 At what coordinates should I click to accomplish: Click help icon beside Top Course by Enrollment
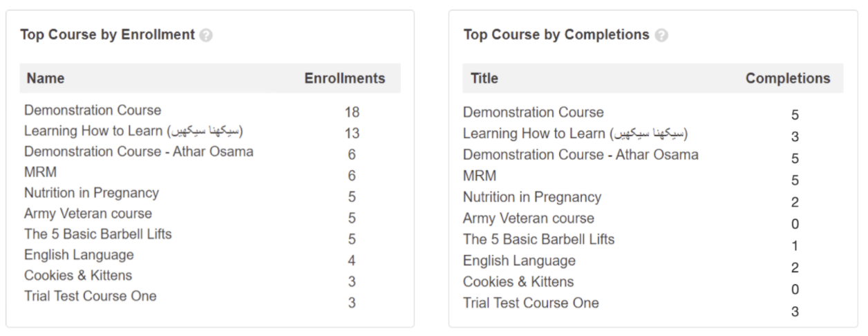(206, 35)
